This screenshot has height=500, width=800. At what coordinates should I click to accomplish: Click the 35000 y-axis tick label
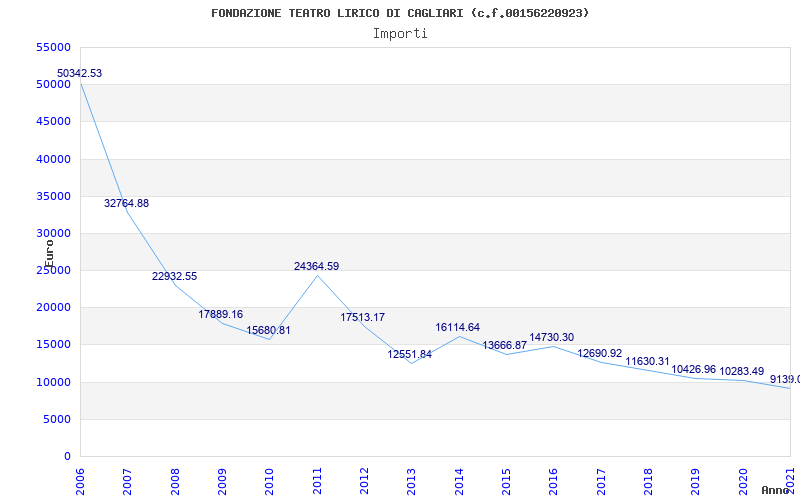tap(53, 196)
